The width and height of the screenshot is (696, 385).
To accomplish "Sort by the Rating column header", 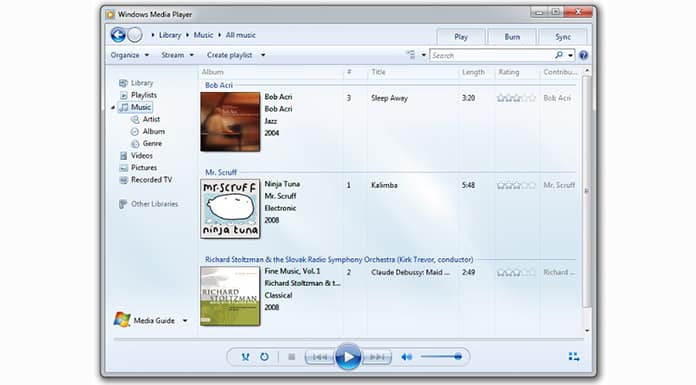I will pyautogui.click(x=509, y=72).
